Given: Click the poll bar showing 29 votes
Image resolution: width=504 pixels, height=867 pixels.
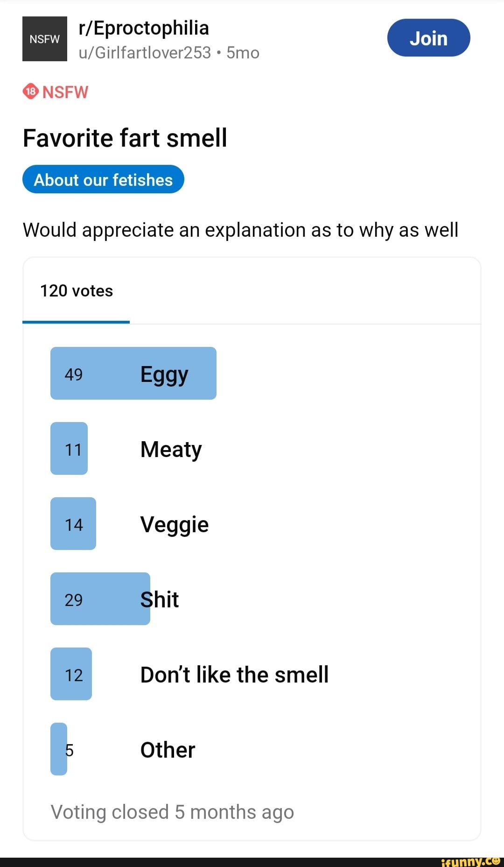Looking at the screenshot, I should pos(100,599).
